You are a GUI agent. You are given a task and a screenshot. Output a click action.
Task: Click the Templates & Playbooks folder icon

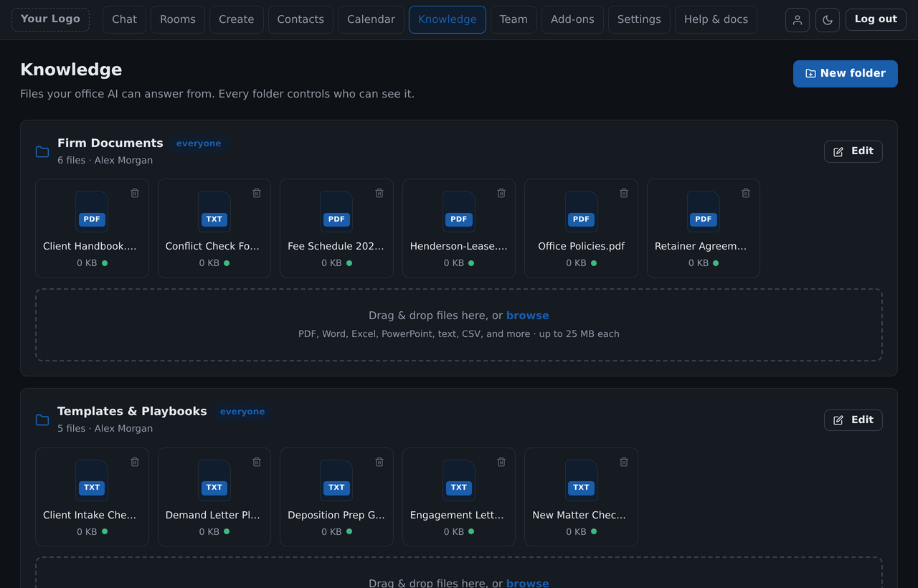(42, 420)
